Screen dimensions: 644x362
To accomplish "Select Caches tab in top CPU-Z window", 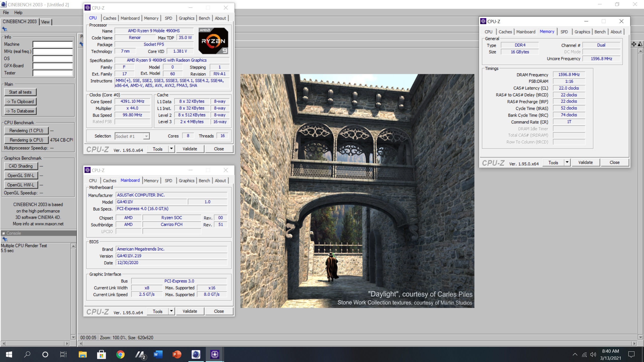I will (109, 18).
